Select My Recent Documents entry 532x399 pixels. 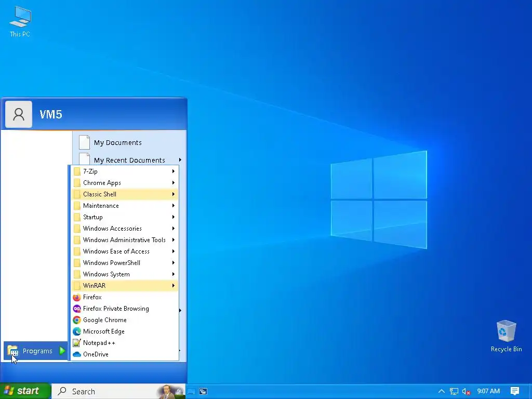(129, 160)
